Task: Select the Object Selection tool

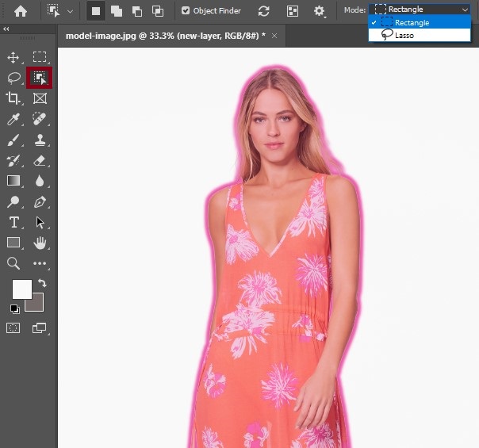Action: [40, 78]
